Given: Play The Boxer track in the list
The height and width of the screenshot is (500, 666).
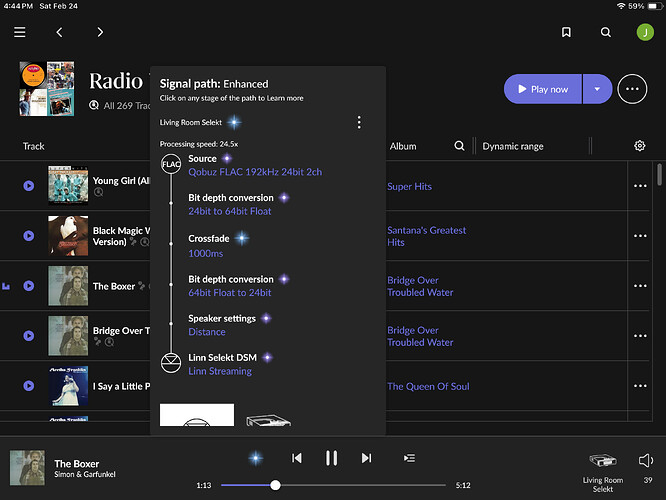Looking at the screenshot, I should pos(29,286).
